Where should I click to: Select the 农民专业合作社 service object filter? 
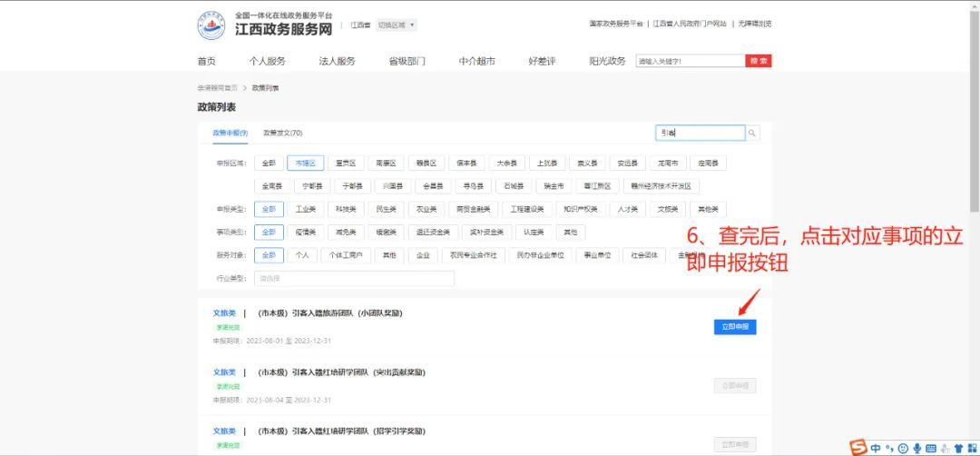pyautogui.click(x=474, y=255)
